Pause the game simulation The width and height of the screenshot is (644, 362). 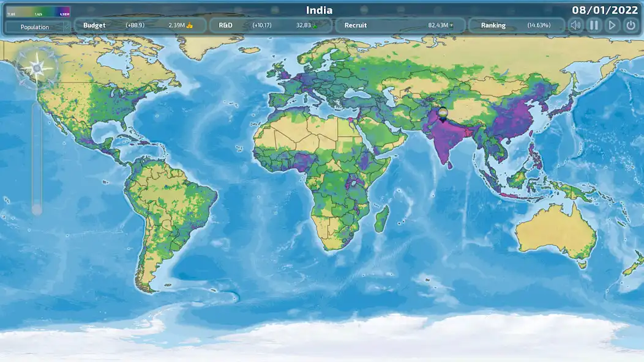point(593,25)
